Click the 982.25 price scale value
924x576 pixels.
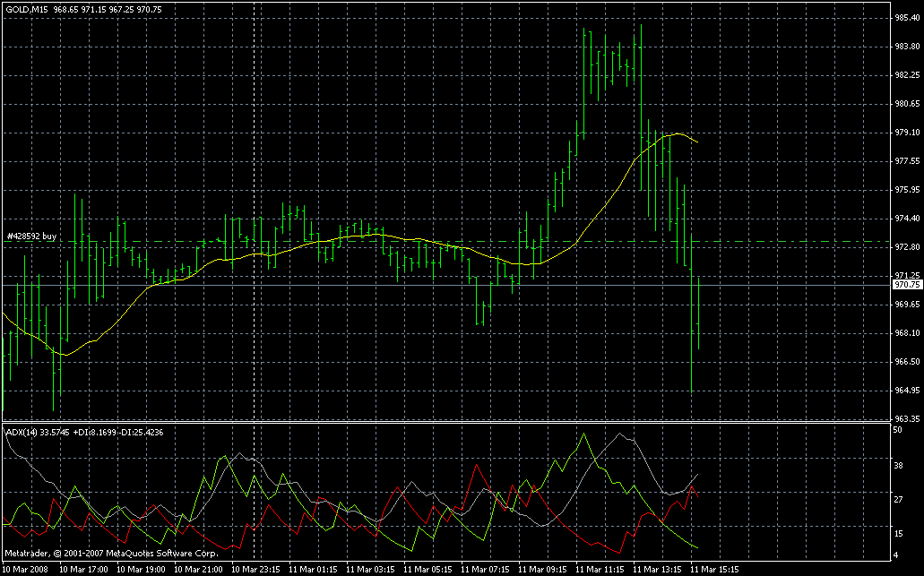907,74
